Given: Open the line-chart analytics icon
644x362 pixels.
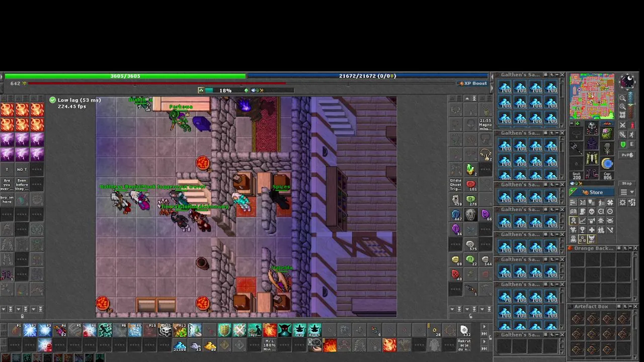Looking at the screenshot, I should click(x=583, y=220).
